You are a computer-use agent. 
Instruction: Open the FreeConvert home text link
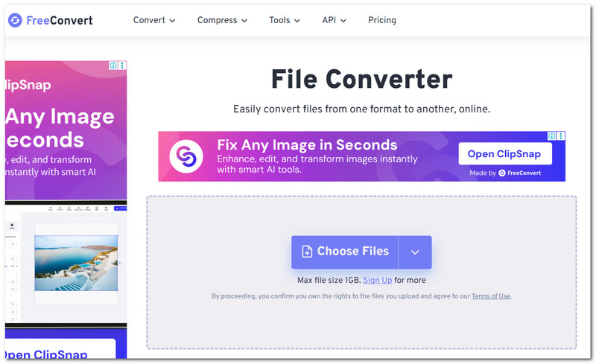(x=60, y=20)
